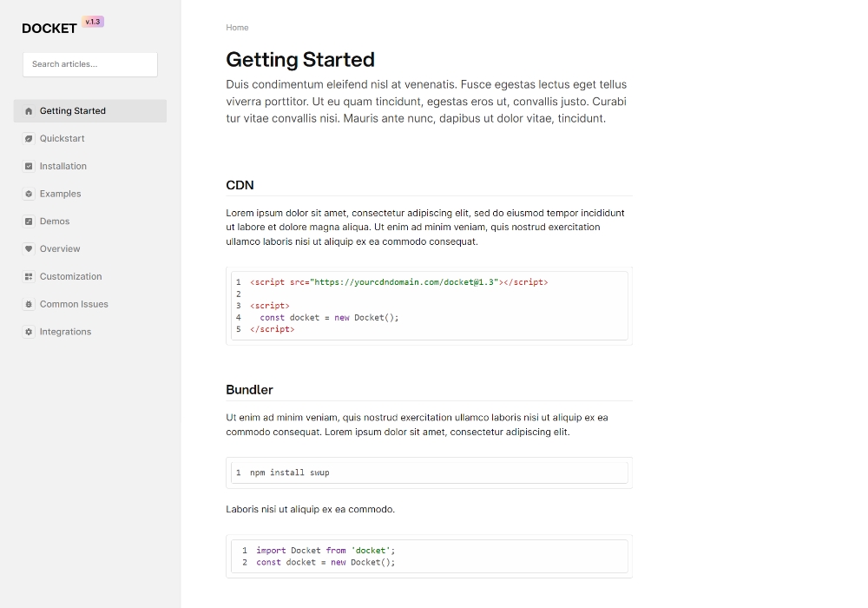The image size is (868, 608).
Task: Open the Examples sidebar item
Action: (90, 194)
